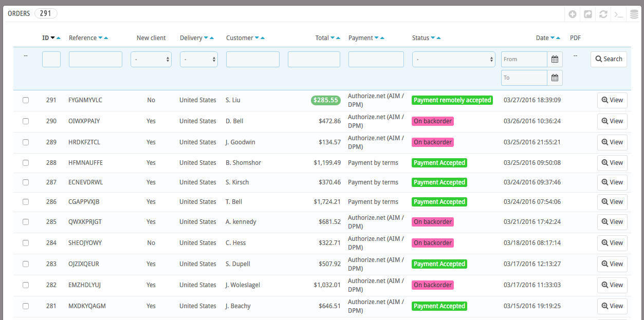
Task: Click the From date field
Action: pyautogui.click(x=524, y=59)
